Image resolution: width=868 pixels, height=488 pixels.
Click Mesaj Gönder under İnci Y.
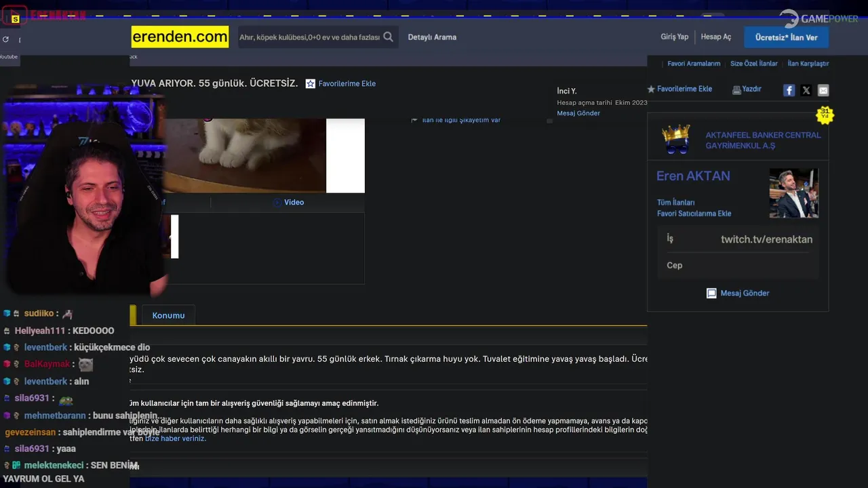[x=578, y=113]
